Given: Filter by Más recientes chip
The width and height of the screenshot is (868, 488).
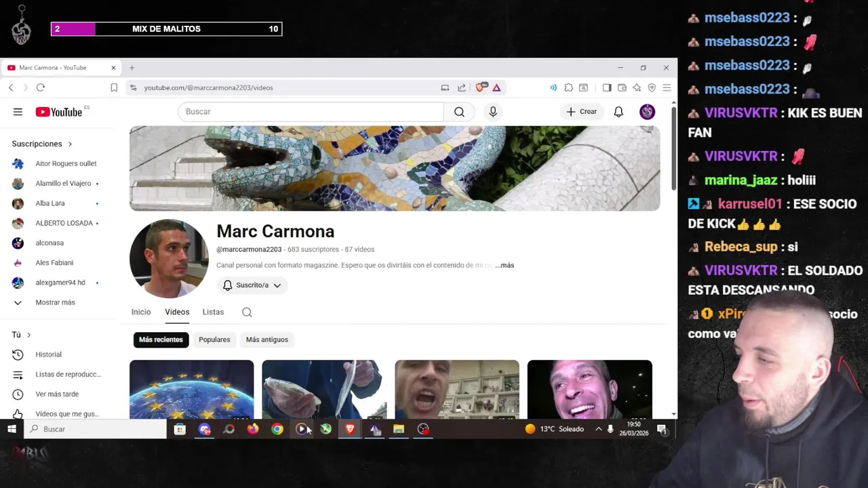Looking at the screenshot, I should click(x=161, y=340).
